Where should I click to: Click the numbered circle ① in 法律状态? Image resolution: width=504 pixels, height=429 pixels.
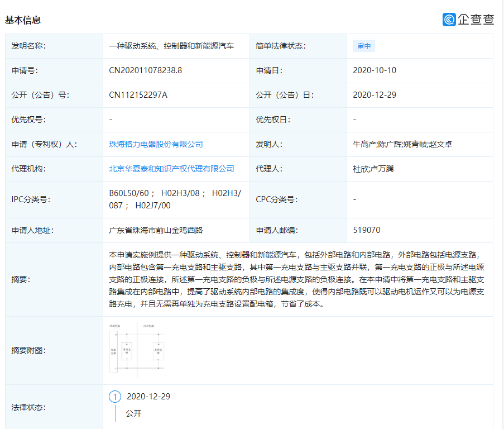point(114,397)
